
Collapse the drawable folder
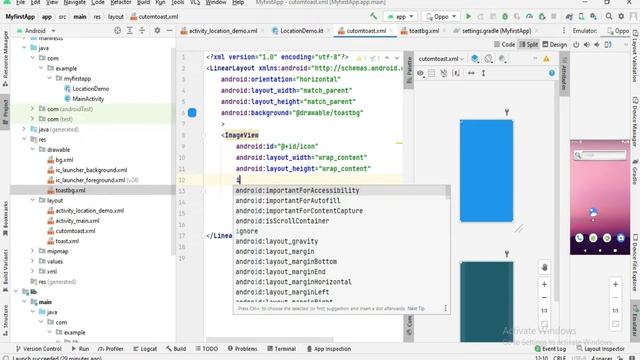pos(33,149)
